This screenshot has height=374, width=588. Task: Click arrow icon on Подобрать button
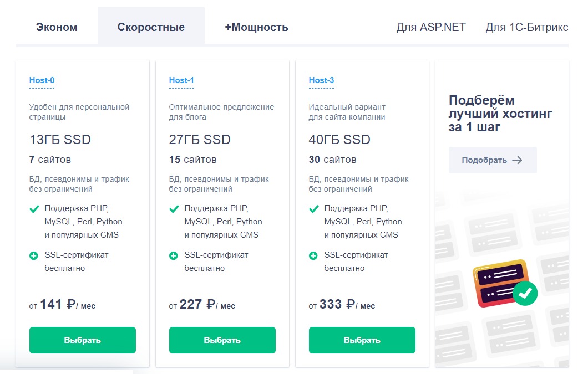[518, 160]
